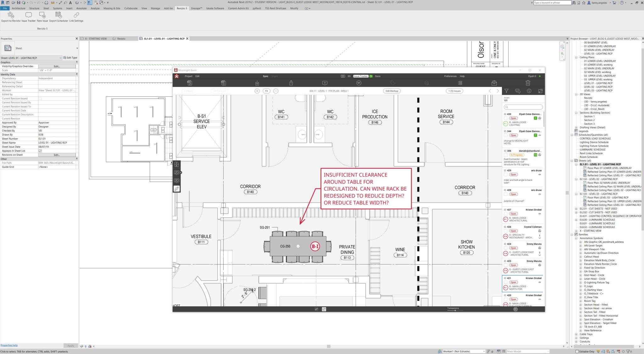Expand the EL6.00 Luminaire Schedule sheet node
The width and height of the screenshot is (644, 354).
(576, 220)
